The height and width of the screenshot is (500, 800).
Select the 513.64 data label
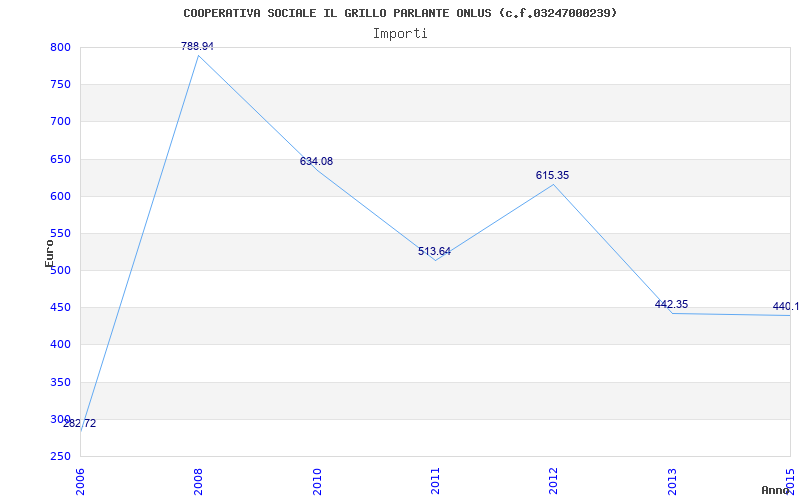click(x=434, y=251)
